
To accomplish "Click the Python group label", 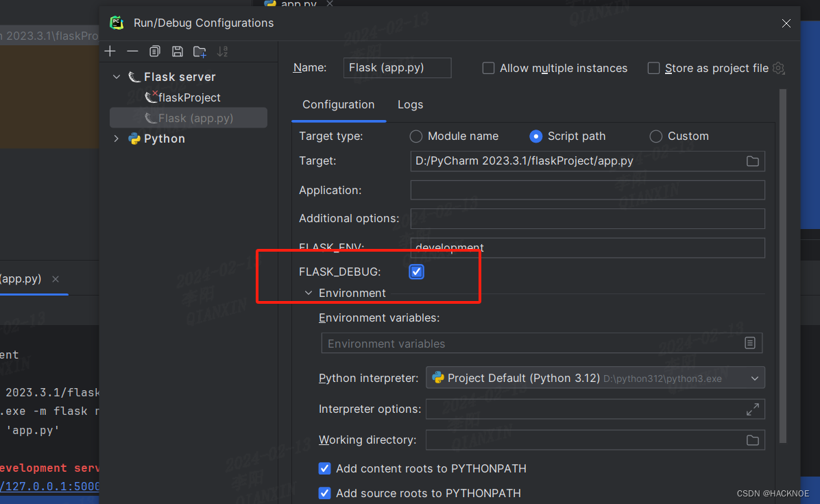I will (165, 139).
